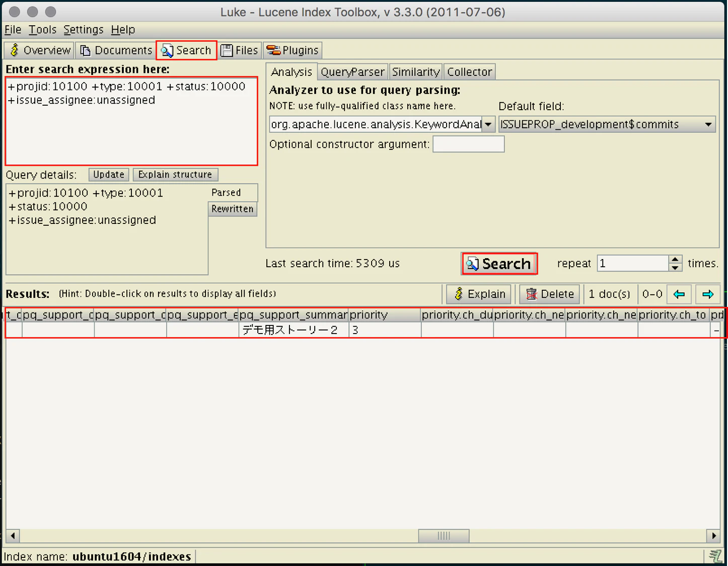Viewport: 728px width, 566px height.
Task: Select the Analysis tab
Action: [x=292, y=72]
